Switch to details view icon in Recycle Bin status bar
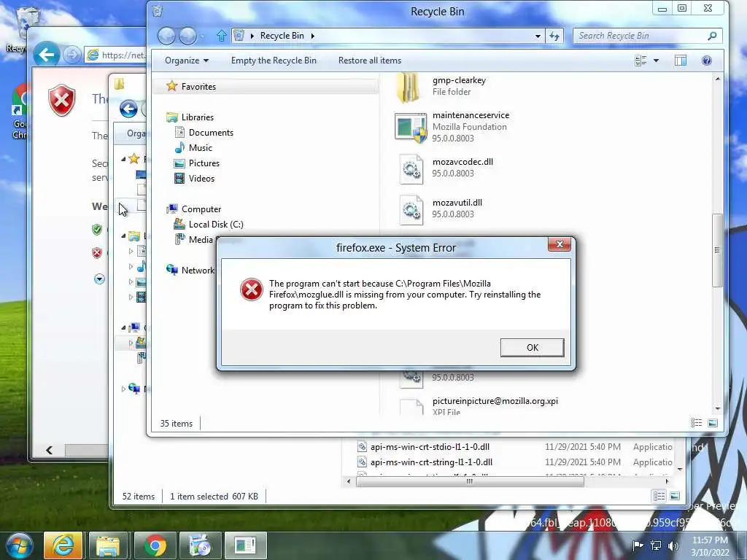 coord(696,423)
